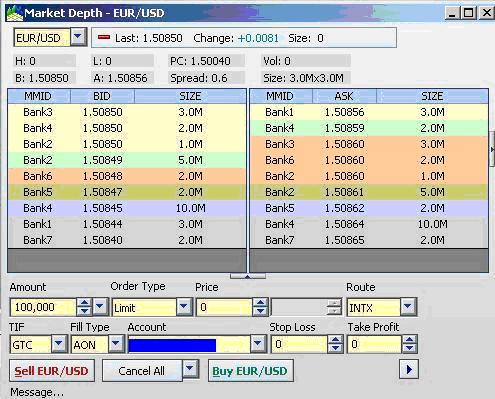Select Bank4 ask row at 1.50864
The image size is (495, 399).
point(369,224)
